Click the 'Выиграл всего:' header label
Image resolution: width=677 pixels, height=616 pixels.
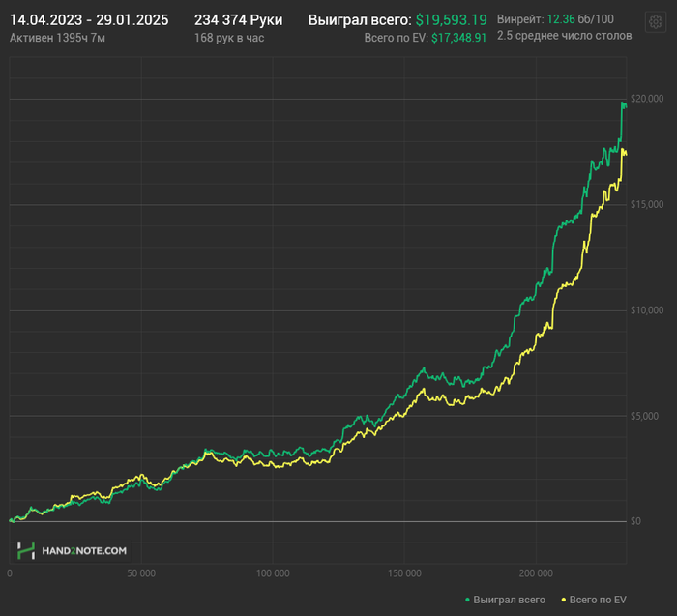pyautogui.click(x=360, y=20)
